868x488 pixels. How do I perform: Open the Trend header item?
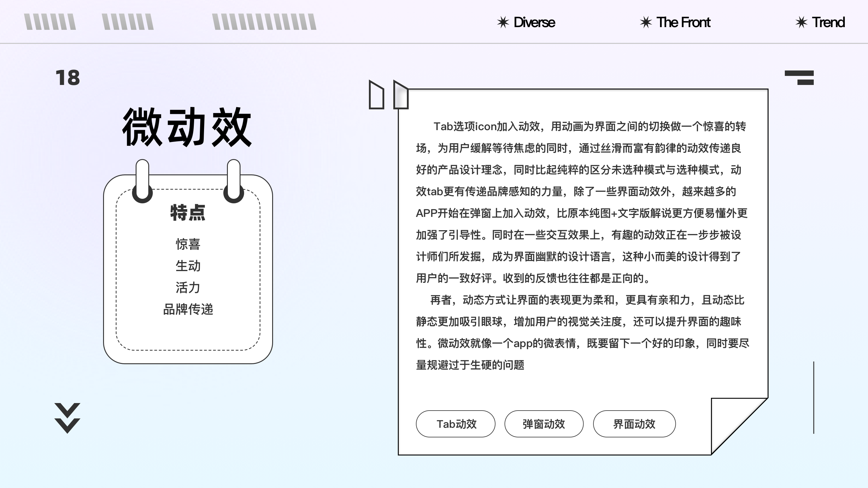[828, 23]
